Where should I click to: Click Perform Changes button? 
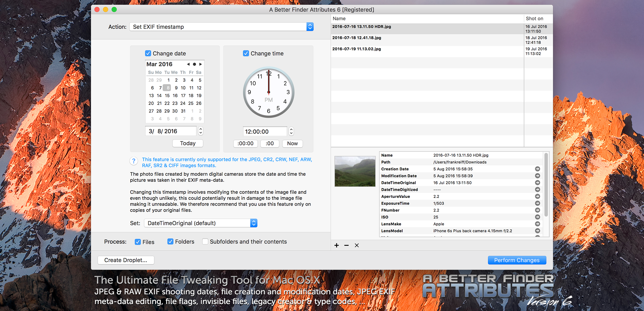click(517, 260)
